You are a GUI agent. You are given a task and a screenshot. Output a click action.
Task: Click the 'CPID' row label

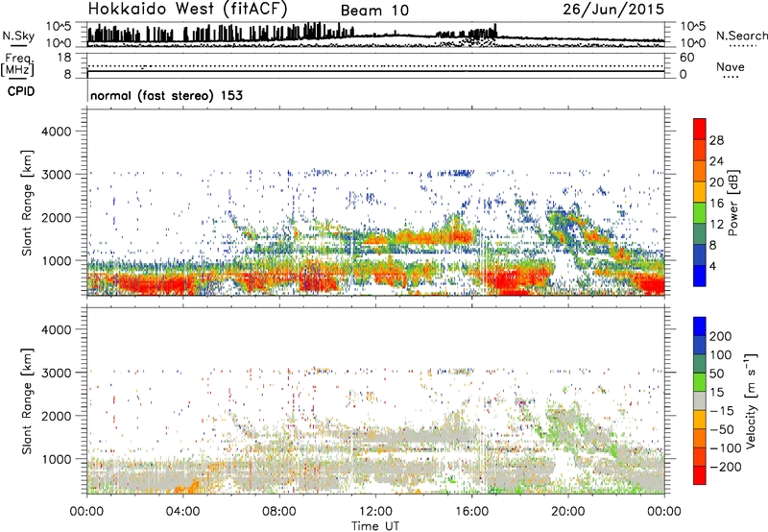tap(21, 91)
